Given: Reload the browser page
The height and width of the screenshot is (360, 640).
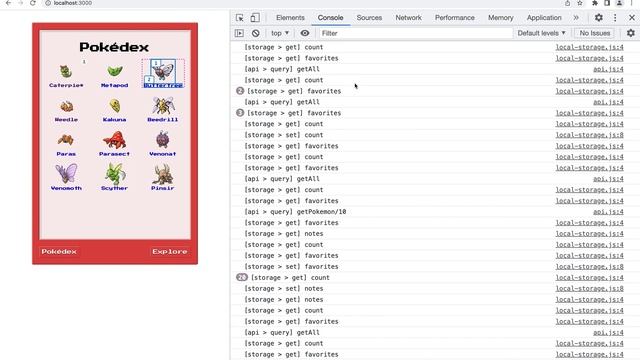Looking at the screenshot, I should click(x=33, y=3).
